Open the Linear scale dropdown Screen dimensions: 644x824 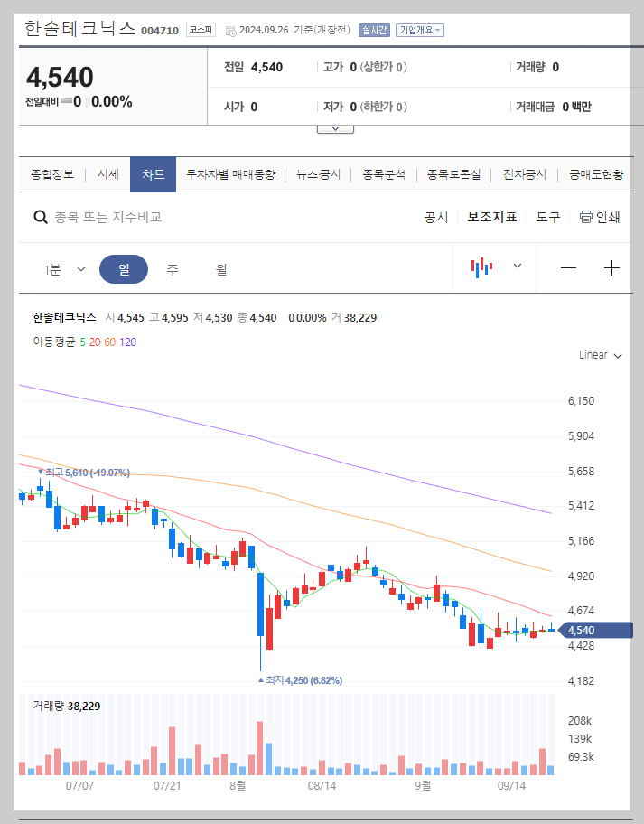(x=599, y=355)
